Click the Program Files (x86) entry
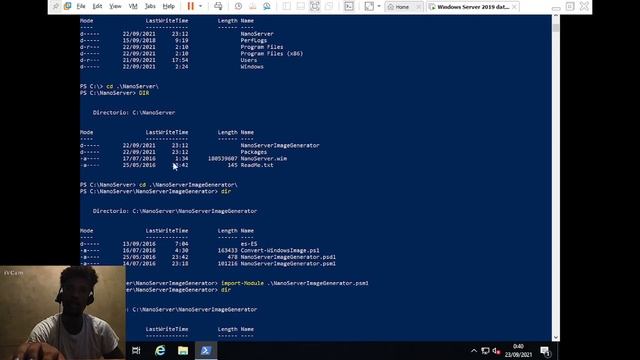Image resolution: width=640 pixels, height=360 pixels. pos(272,53)
